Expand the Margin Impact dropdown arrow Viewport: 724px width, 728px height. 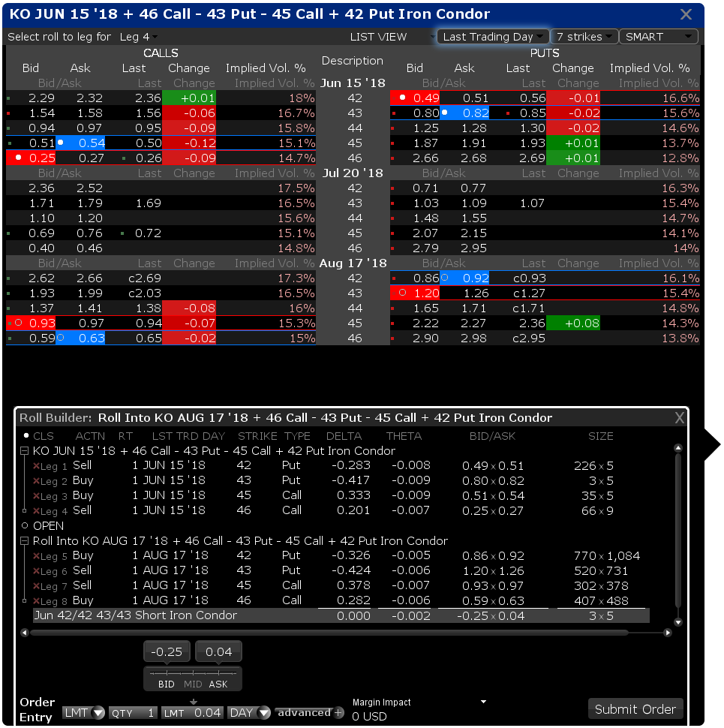tap(483, 702)
